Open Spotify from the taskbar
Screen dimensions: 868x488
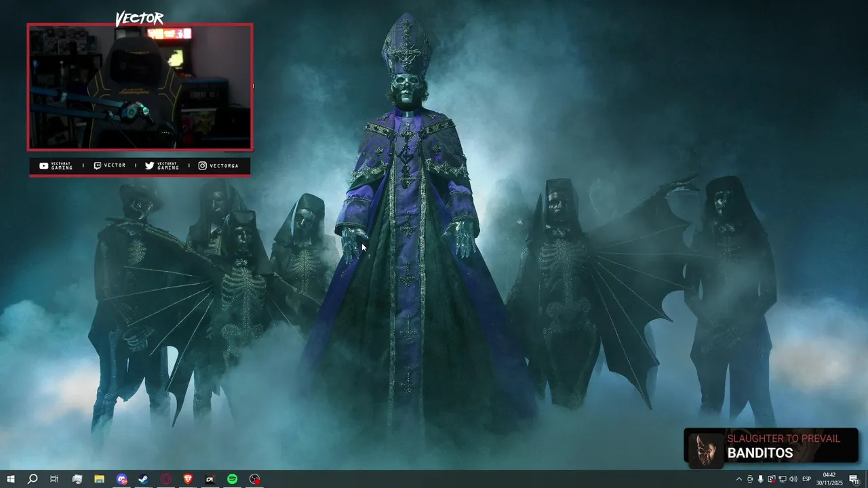coord(233,479)
